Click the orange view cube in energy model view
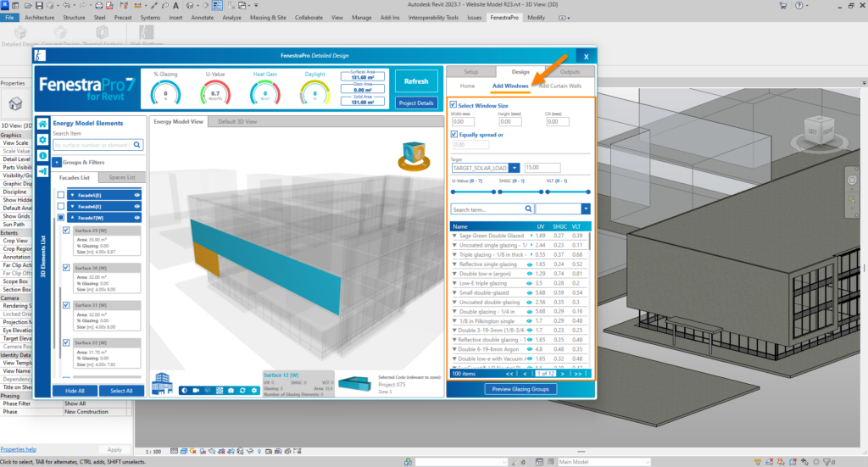The image size is (868, 467). pyautogui.click(x=414, y=155)
